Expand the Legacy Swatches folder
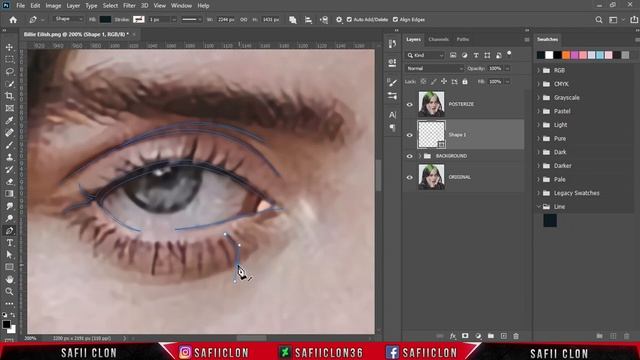 538,193
